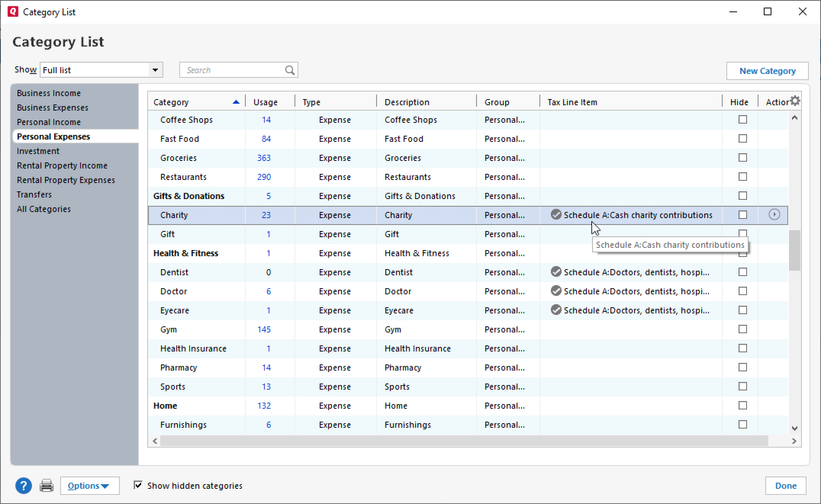Click the New Category button
Image resolution: width=821 pixels, height=504 pixels.
tap(767, 71)
